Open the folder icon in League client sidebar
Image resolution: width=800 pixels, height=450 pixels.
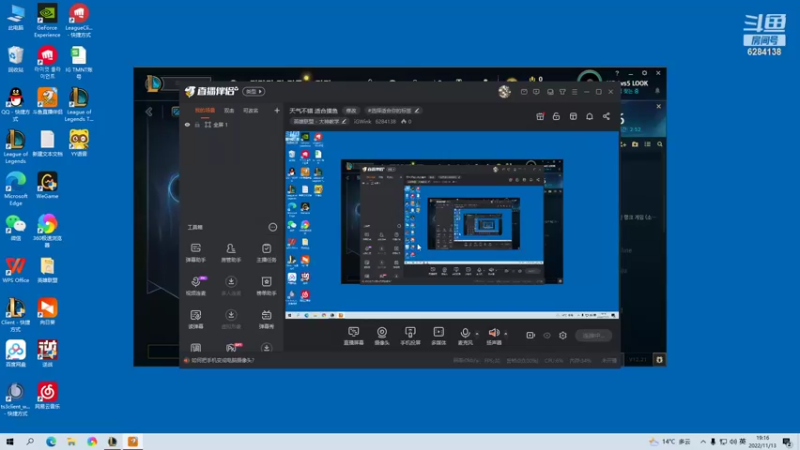pyautogui.click(x=635, y=144)
